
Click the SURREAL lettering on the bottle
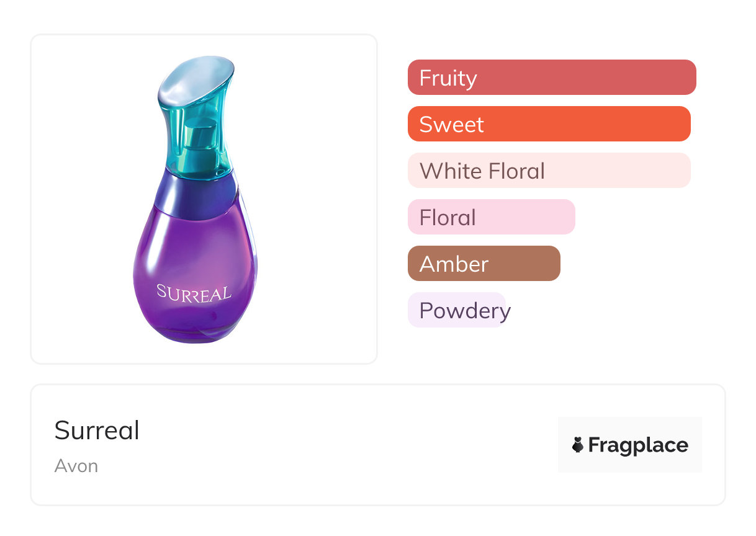tap(194, 293)
